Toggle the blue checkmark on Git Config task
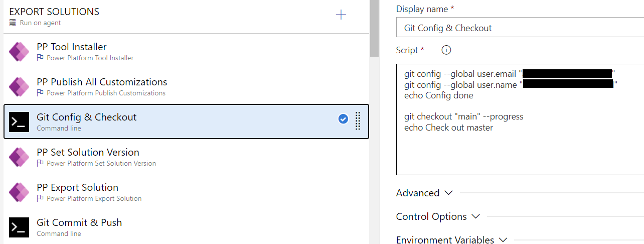644x244 pixels. click(343, 119)
